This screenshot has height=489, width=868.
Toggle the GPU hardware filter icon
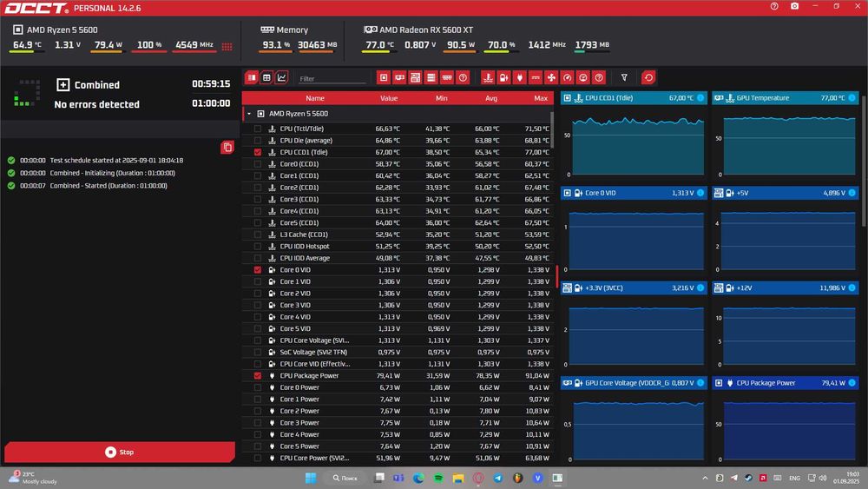click(399, 77)
